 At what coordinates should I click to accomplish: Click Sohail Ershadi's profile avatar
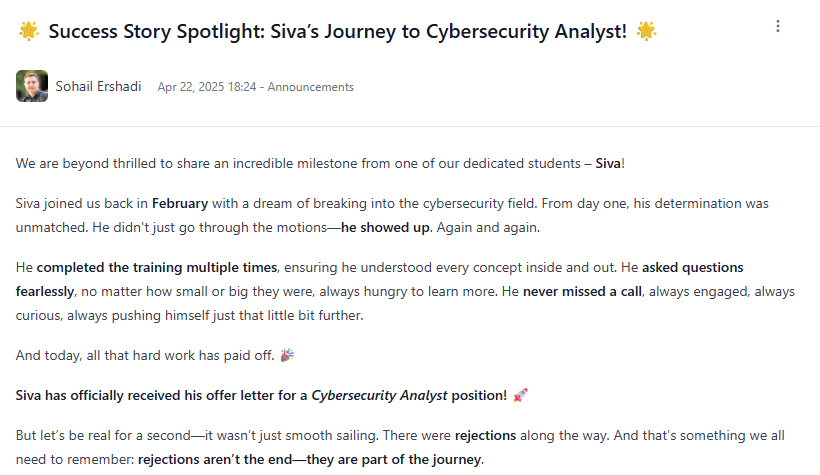(x=32, y=86)
